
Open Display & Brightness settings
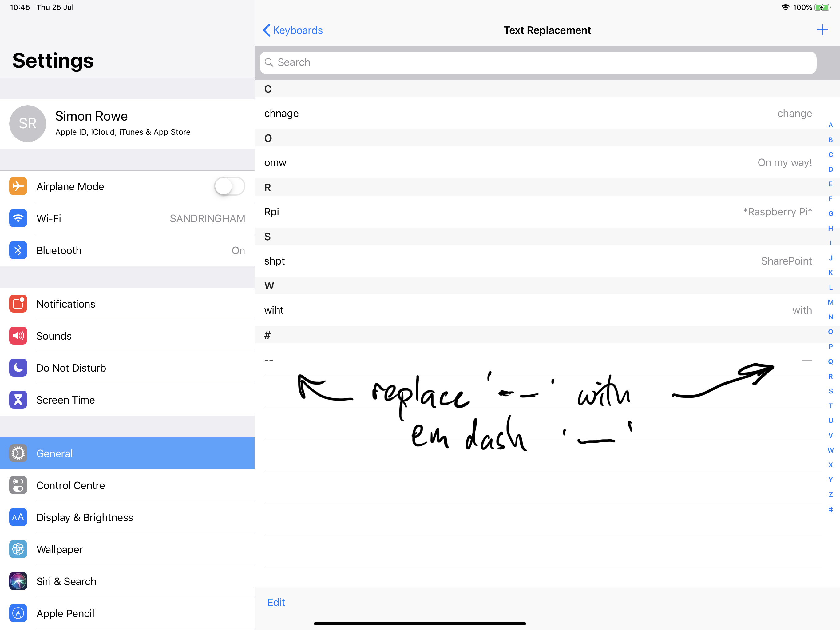tap(127, 517)
